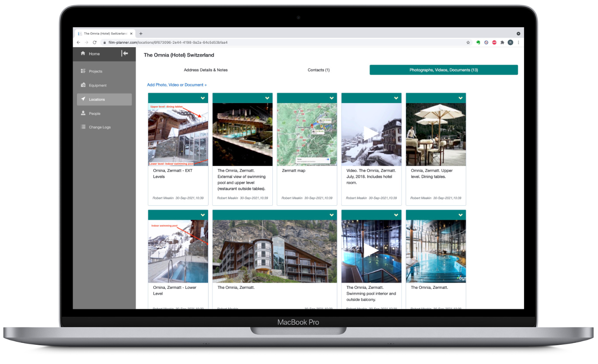Open the EXT Levels annotated chalet photo
Viewport: 598px width, 364px height.
coord(178,135)
